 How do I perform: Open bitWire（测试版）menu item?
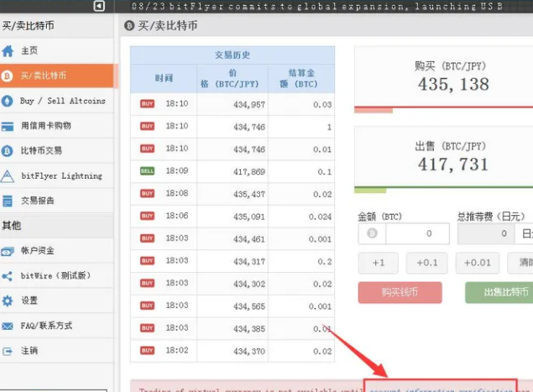pos(55,275)
